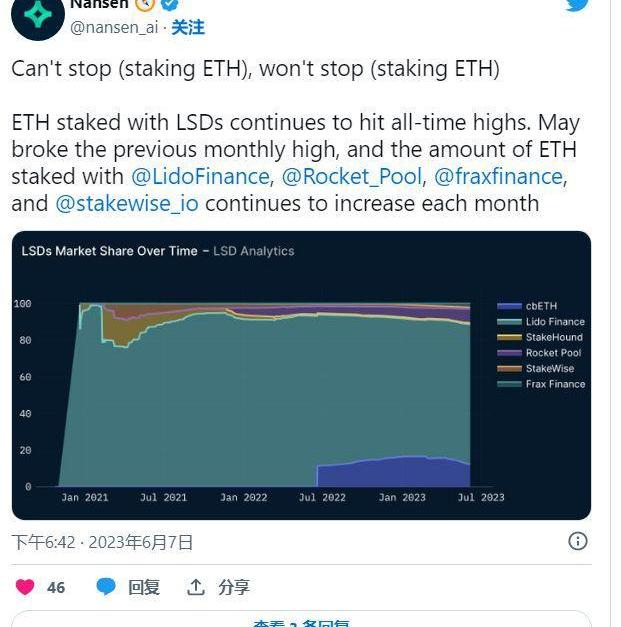This screenshot has width=621, height=627.
Task: Click the @nansen_ai handle
Action: click(x=114, y=28)
